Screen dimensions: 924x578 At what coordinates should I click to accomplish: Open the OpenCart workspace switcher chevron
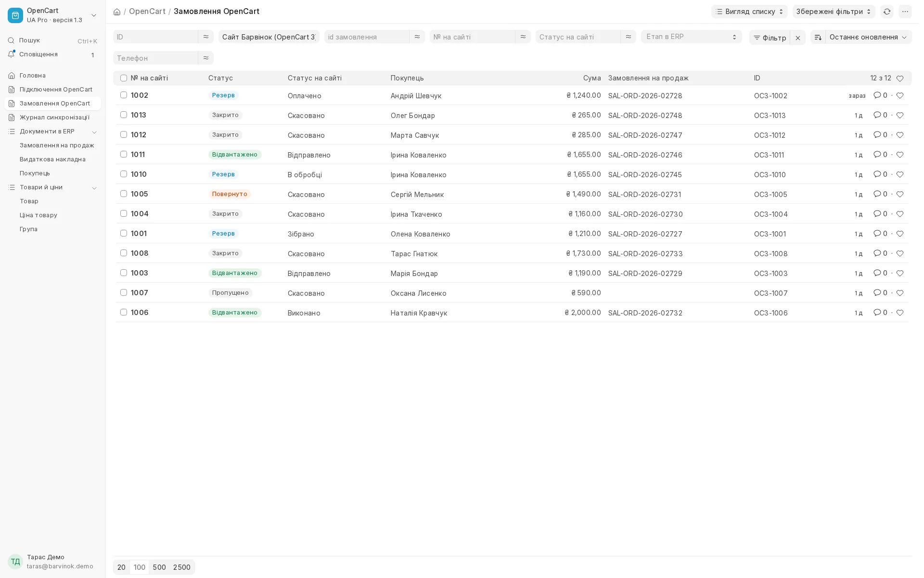(x=94, y=15)
